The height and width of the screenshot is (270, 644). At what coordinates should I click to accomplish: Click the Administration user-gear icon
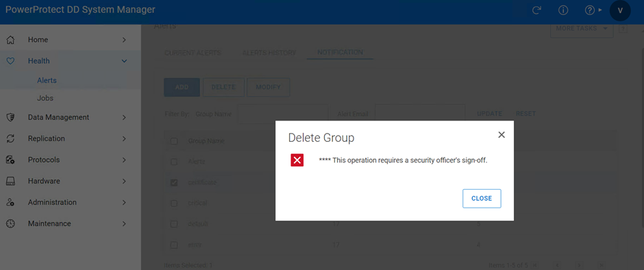(11, 202)
